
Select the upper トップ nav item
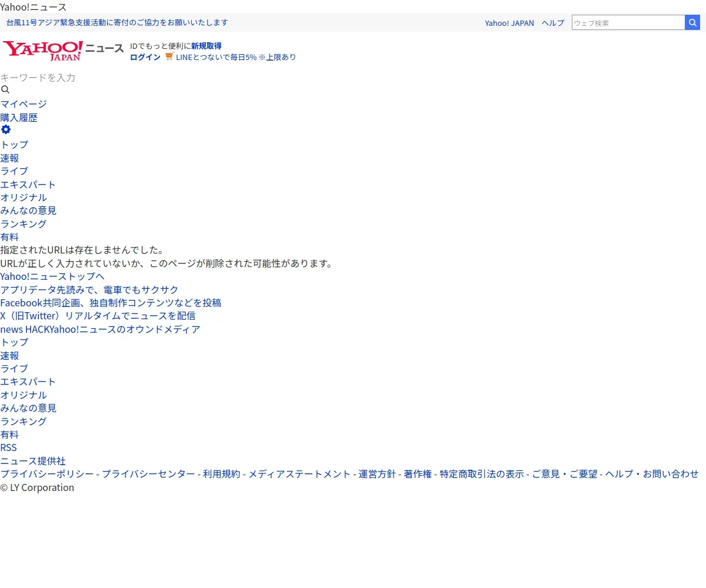14,145
